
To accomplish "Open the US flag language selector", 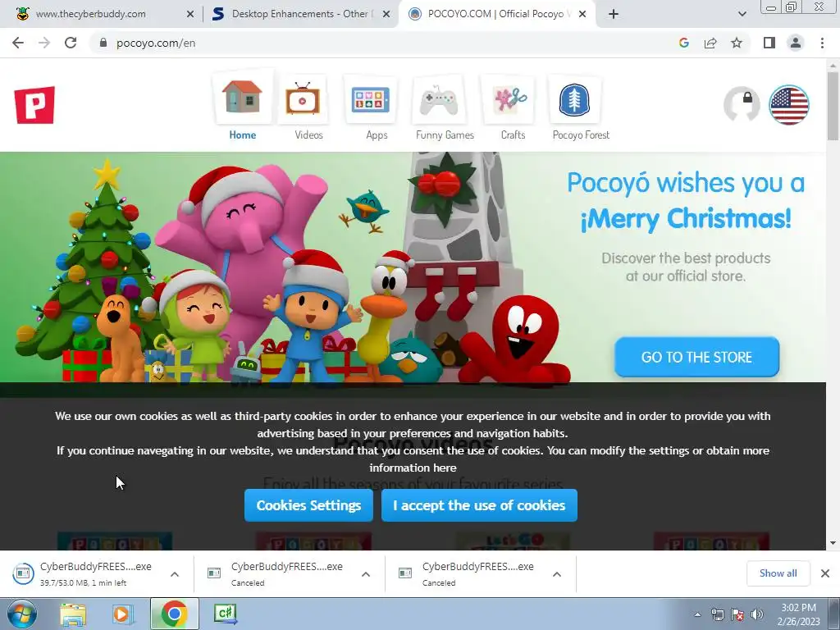I will [788, 105].
